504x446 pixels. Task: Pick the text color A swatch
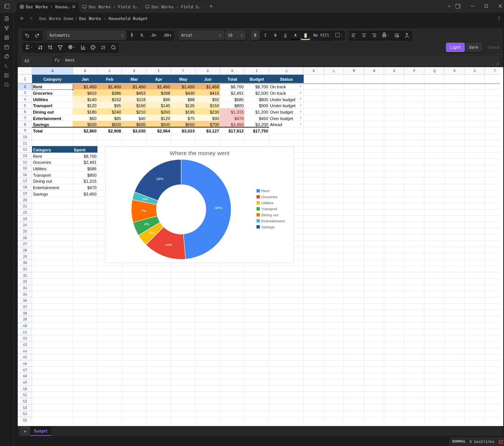[295, 35]
